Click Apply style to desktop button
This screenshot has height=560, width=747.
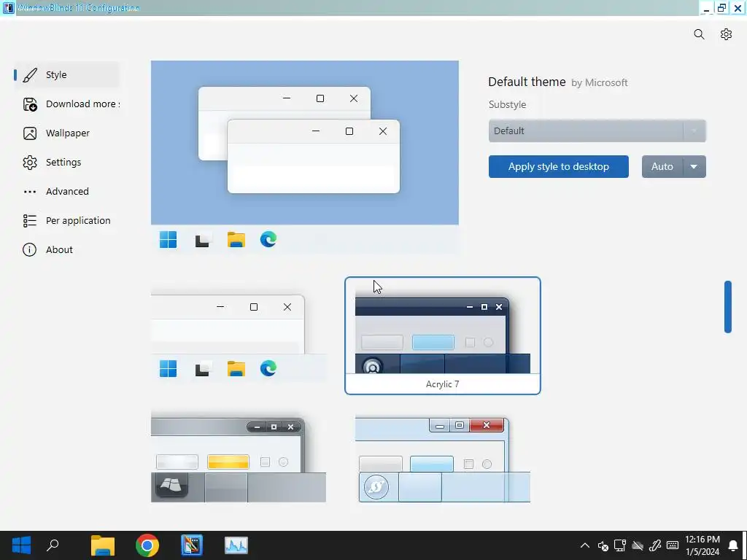[558, 167]
